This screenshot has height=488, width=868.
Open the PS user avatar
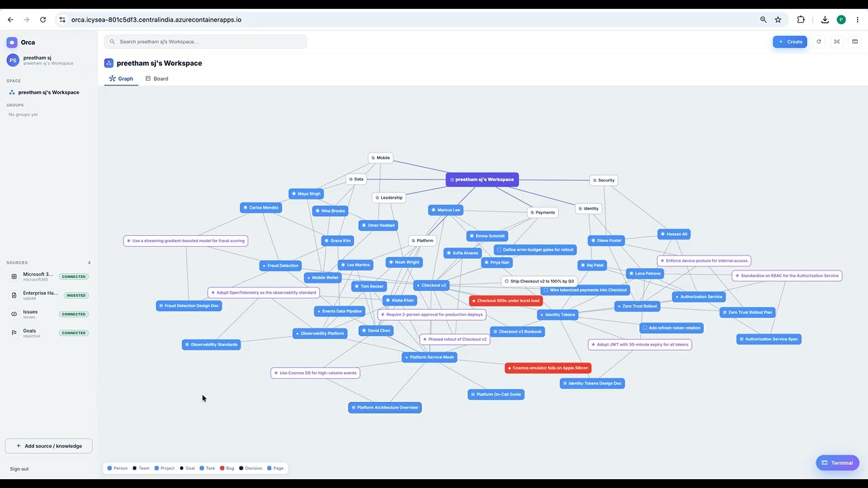pyautogui.click(x=12, y=60)
